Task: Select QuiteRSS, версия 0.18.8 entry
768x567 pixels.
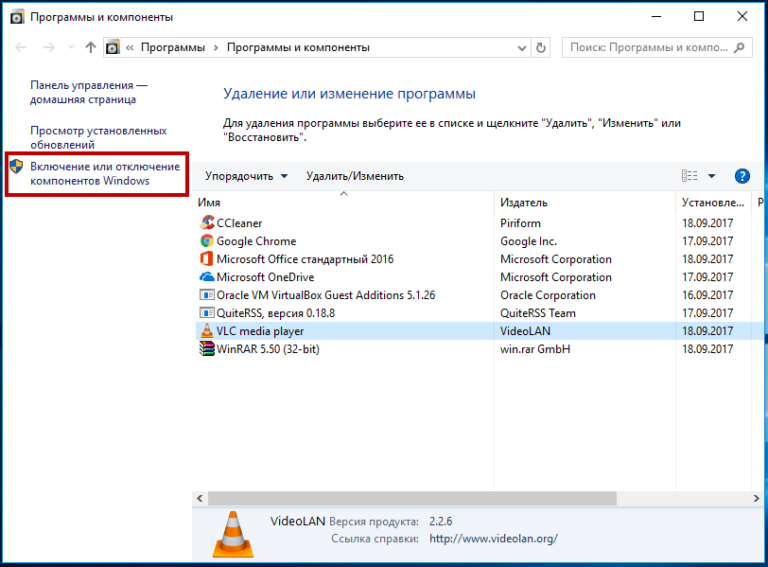Action: [276, 313]
